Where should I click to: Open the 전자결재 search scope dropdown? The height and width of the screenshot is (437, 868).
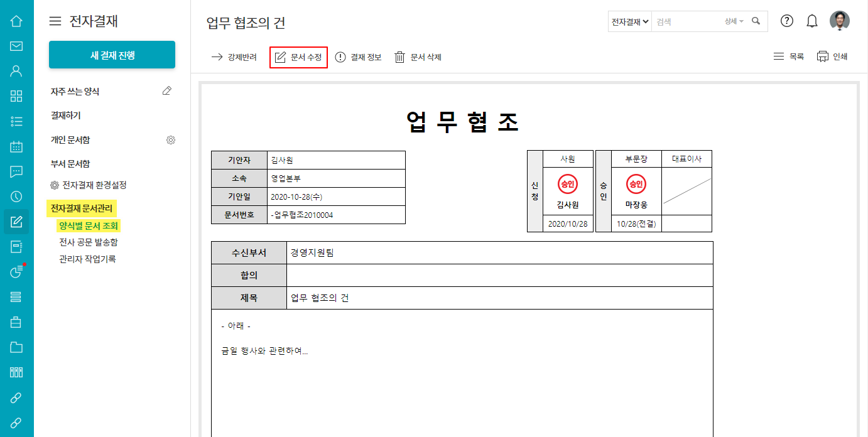click(x=630, y=21)
